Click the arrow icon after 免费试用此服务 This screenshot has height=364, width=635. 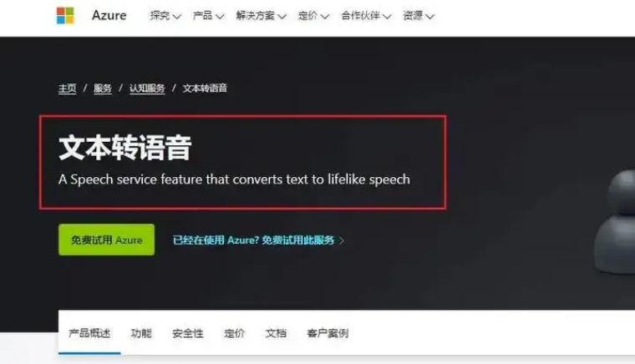[x=342, y=240]
